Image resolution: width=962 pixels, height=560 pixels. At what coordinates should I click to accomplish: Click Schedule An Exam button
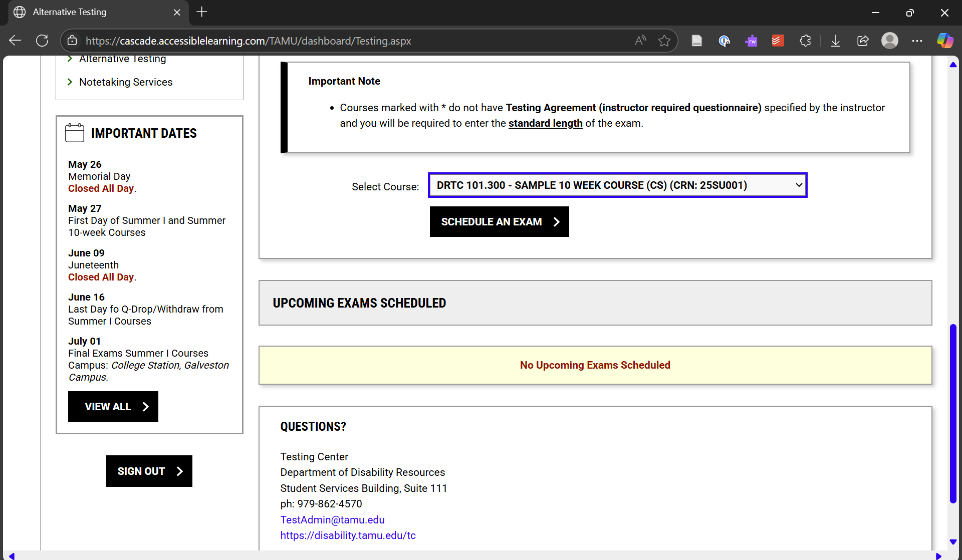500,221
